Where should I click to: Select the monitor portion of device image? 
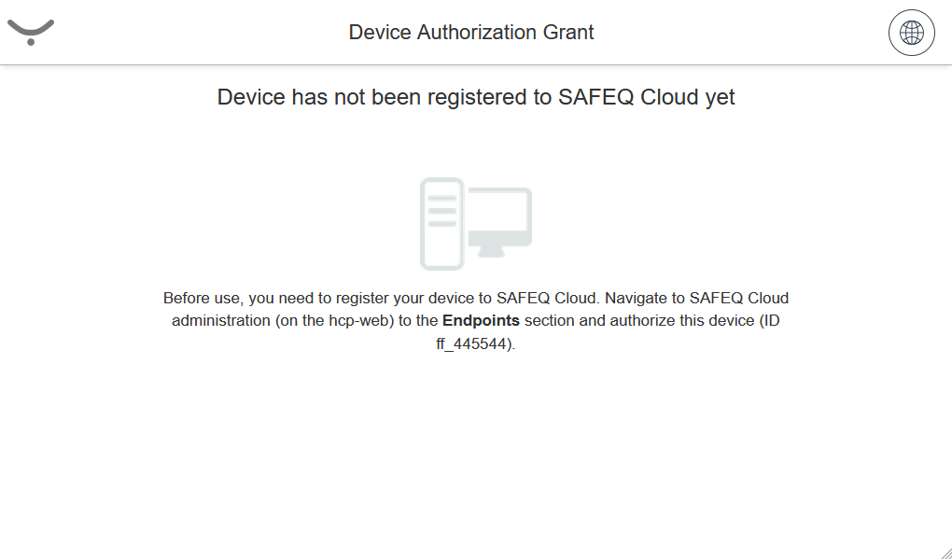(x=499, y=219)
